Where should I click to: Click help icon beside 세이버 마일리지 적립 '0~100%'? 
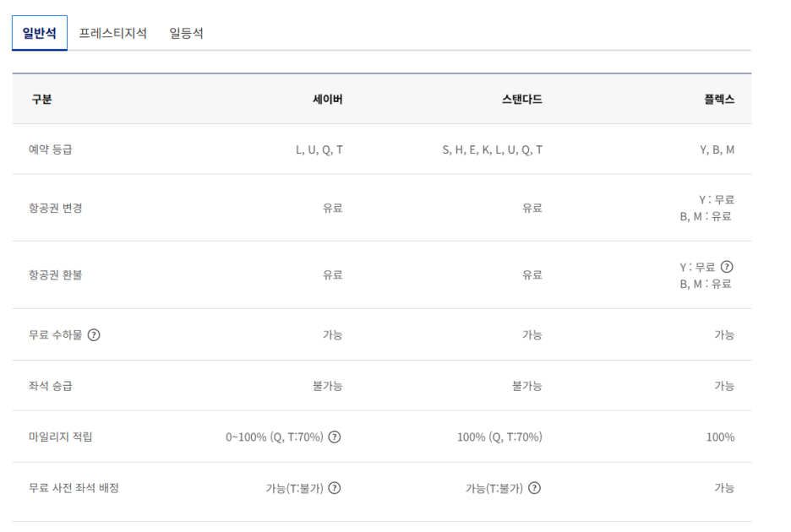[x=335, y=437]
